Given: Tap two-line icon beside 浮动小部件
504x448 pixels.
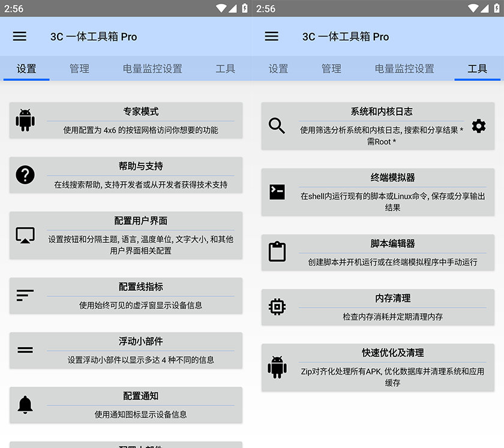Looking at the screenshot, I should [x=25, y=350].
